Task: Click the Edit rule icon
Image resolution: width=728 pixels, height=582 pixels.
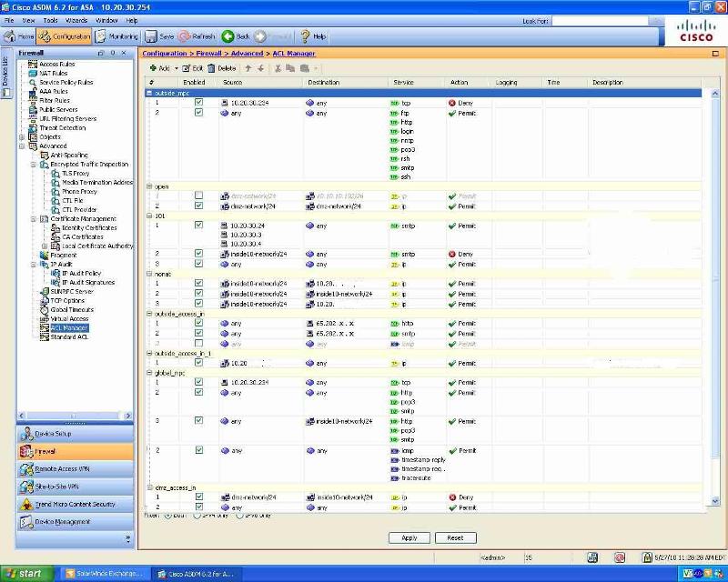Action: pyautogui.click(x=186, y=68)
